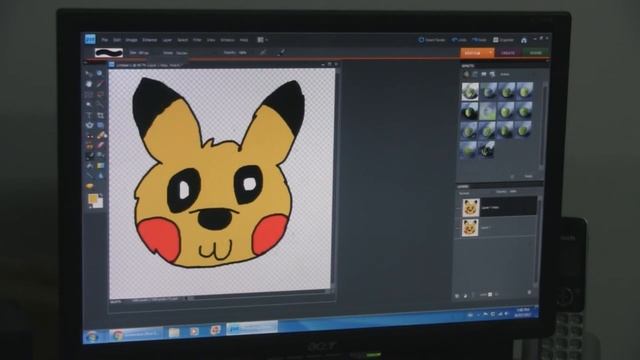
Task: Select the Lasso tool
Action: pyautogui.click(x=100, y=94)
